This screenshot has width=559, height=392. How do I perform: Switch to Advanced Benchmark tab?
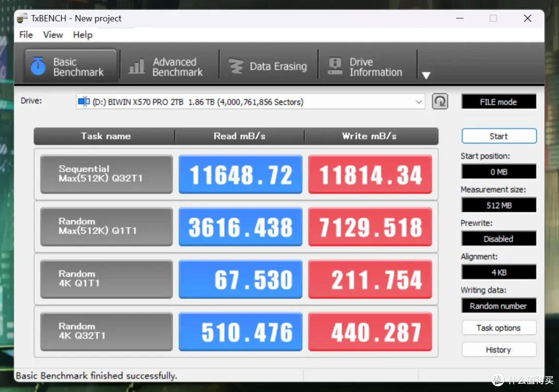pos(170,66)
